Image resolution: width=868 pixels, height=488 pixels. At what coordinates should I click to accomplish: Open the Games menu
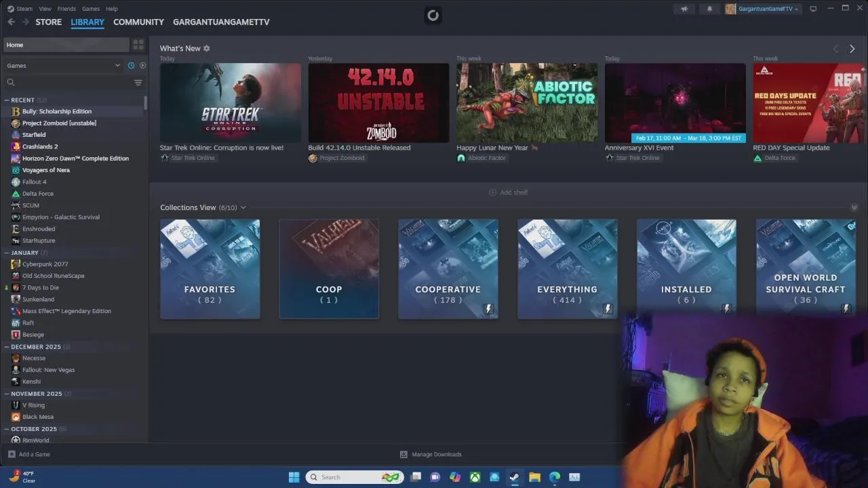91,9
